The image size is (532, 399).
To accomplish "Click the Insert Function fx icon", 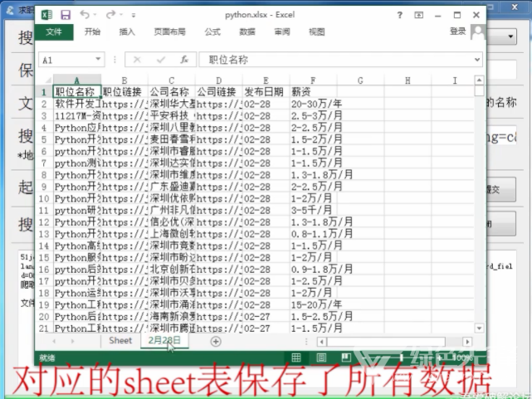I will pyautogui.click(x=184, y=60).
